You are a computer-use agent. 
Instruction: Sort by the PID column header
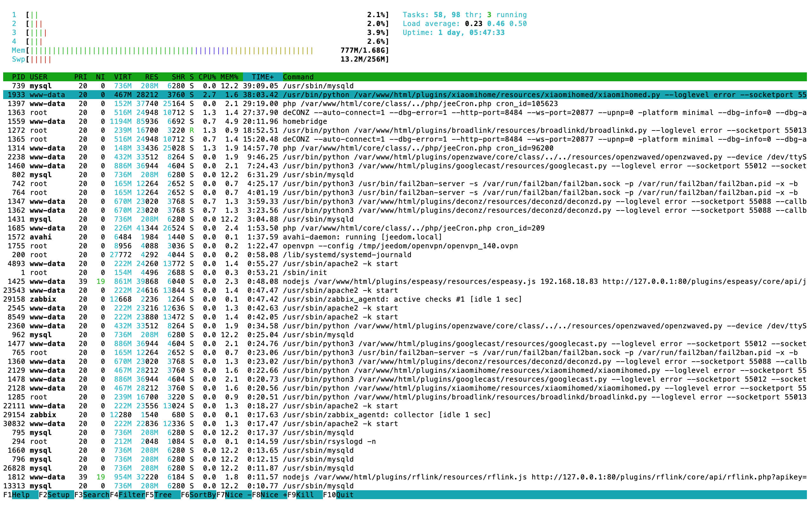18,77
